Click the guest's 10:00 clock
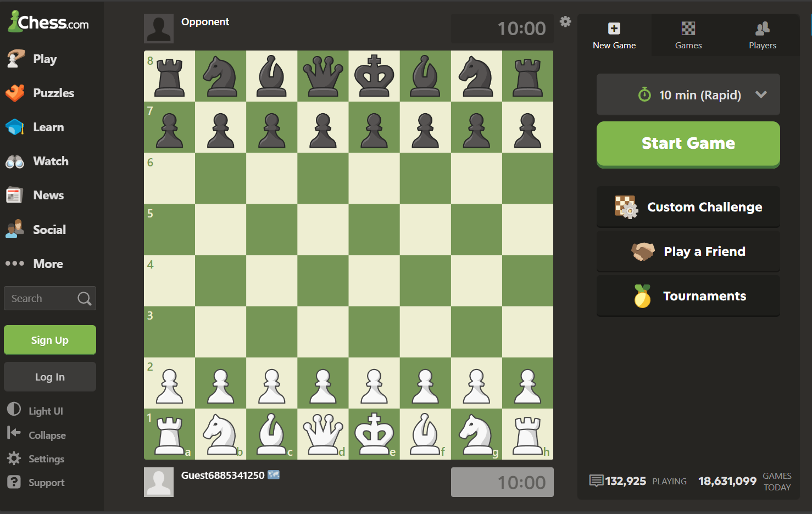This screenshot has height=514, width=812. click(x=502, y=482)
